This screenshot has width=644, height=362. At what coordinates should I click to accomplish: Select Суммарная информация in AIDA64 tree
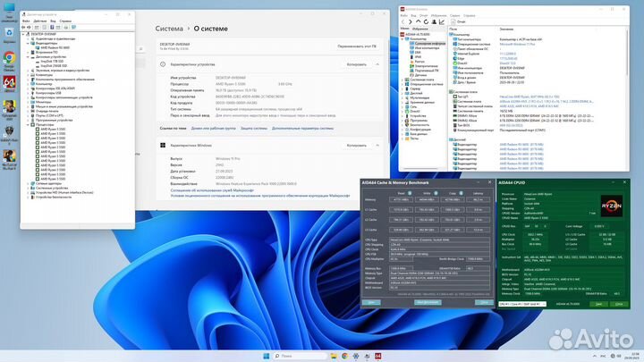(x=427, y=43)
